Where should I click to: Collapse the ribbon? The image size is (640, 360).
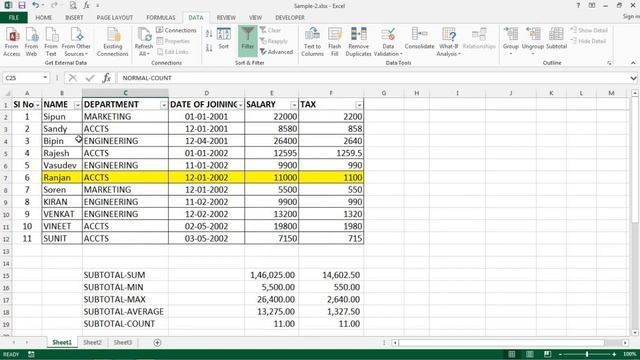pyautogui.click(x=633, y=63)
